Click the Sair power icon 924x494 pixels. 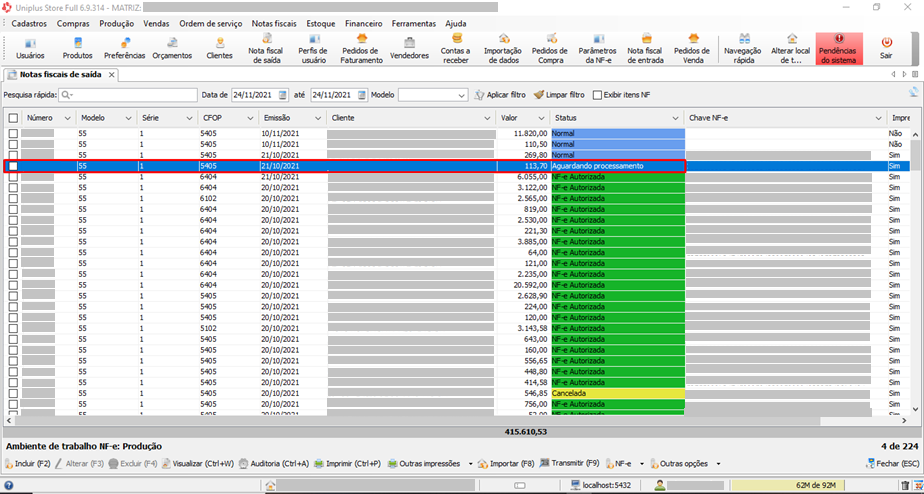pyautogui.click(x=886, y=49)
